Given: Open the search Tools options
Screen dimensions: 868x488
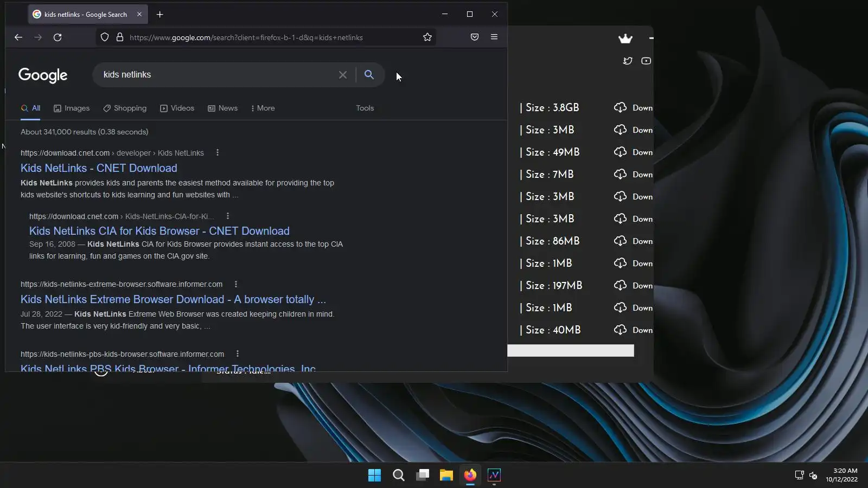Looking at the screenshot, I should pyautogui.click(x=365, y=108).
